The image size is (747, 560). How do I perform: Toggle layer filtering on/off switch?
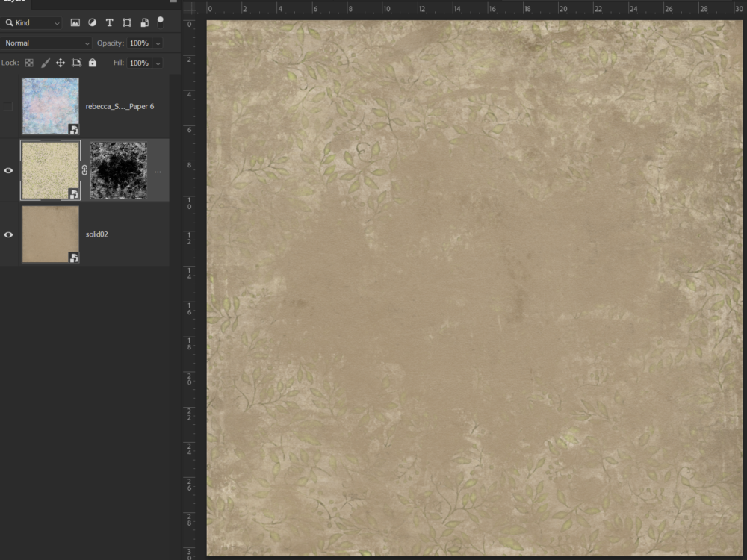161,22
